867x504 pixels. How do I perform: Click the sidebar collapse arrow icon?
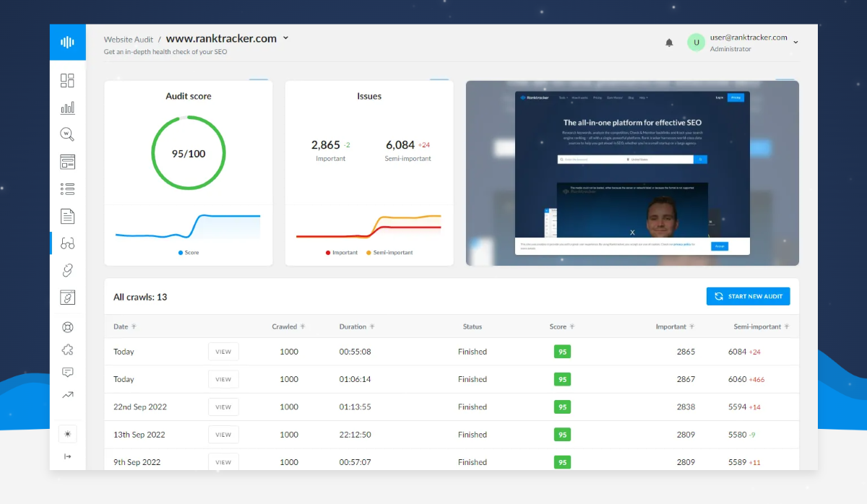67,456
